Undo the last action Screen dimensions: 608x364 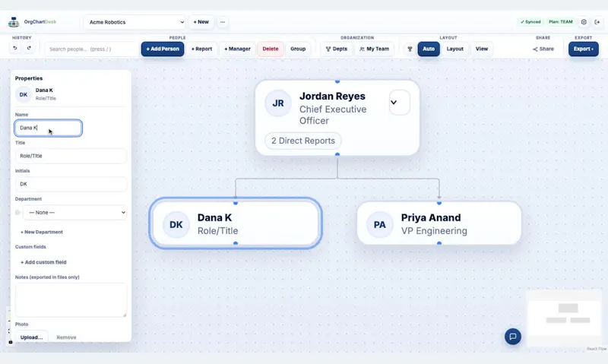15,49
